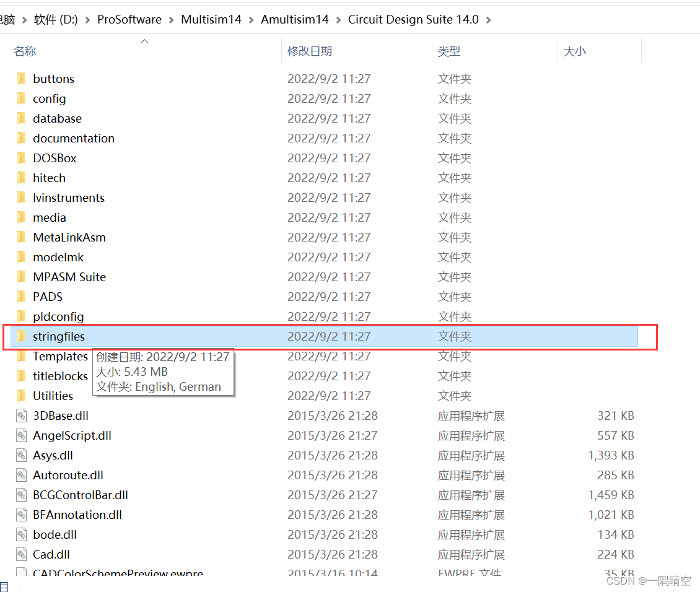Screen dimensions: 700x592
Task: Click the 应用程序扩展 type of Cad.dll
Action: coord(471,554)
